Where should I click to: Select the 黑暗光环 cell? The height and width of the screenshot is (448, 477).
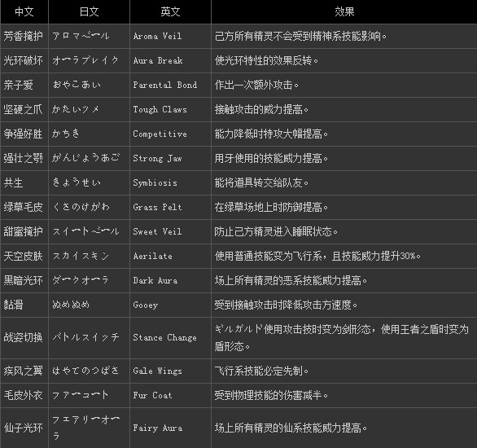pos(24,280)
